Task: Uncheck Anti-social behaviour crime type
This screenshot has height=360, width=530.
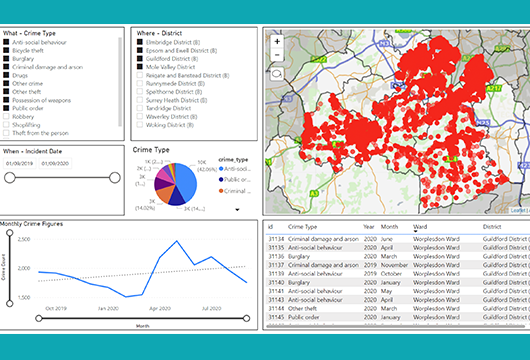Action: click(x=6, y=42)
